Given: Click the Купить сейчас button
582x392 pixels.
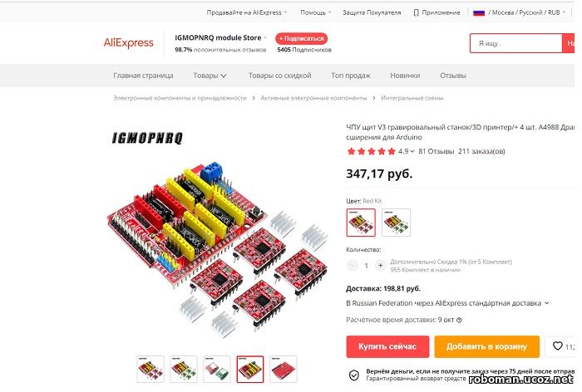Looking at the screenshot, I should coord(387,347).
